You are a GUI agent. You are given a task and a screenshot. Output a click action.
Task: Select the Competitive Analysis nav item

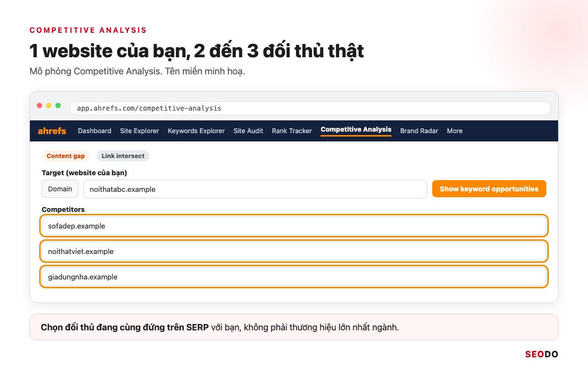point(356,130)
